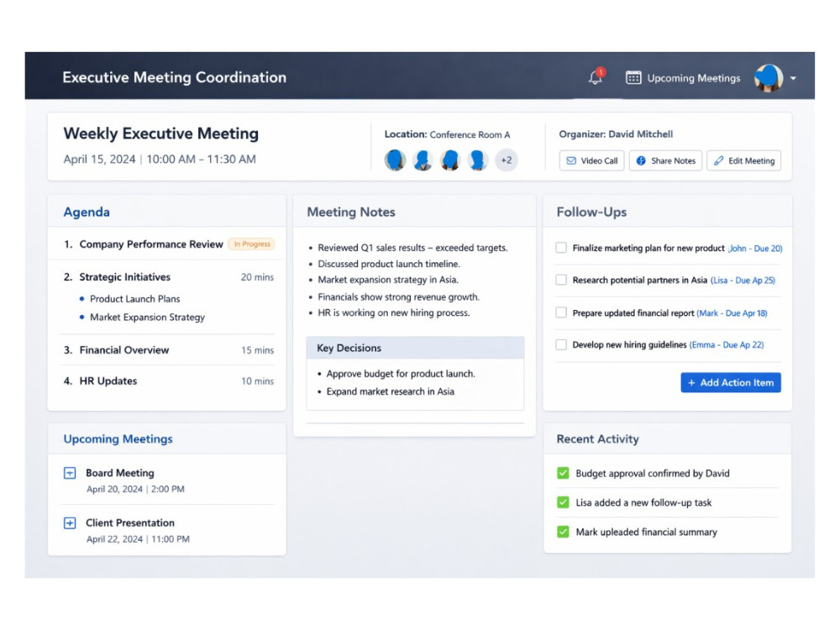Viewport: 840px width, 630px height.
Task: Click the Emma - Due Ap 22 assignee link
Action: click(x=727, y=345)
